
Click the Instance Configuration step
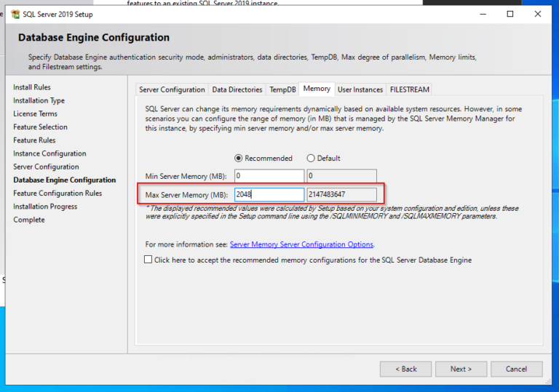[x=49, y=153]
